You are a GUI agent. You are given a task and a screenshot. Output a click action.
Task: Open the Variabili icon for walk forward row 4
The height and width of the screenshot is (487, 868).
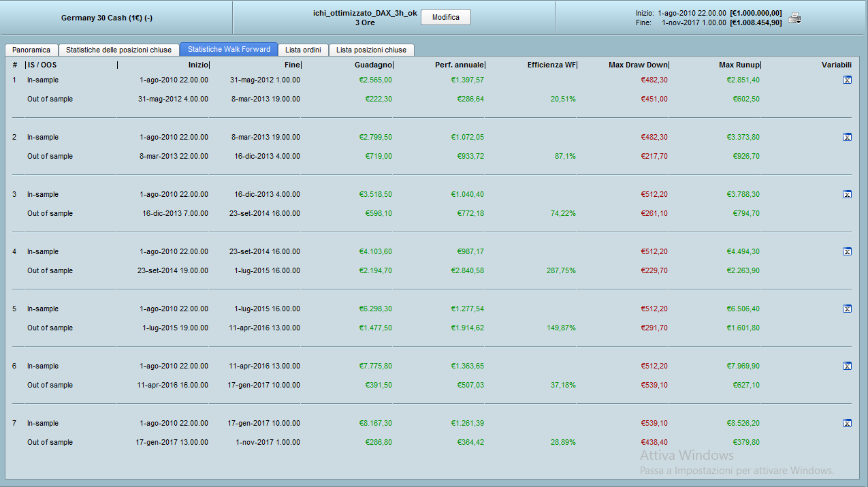coord(847,252)
